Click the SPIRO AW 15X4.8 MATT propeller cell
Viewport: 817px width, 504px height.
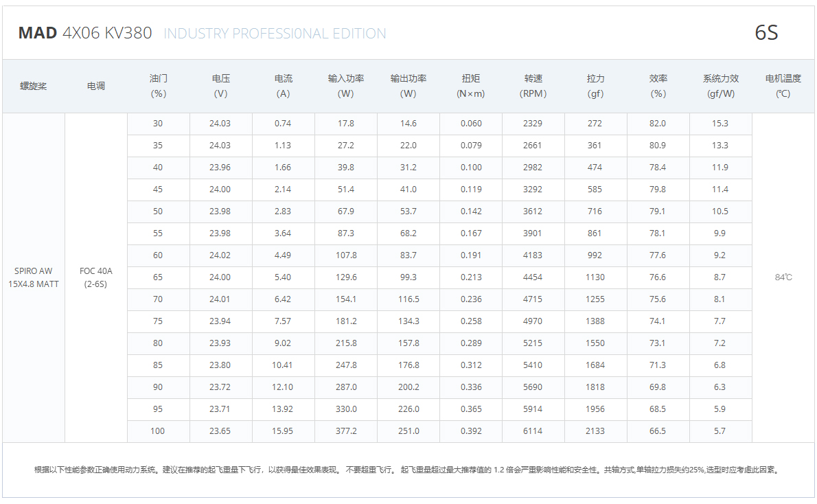[34, 277]
